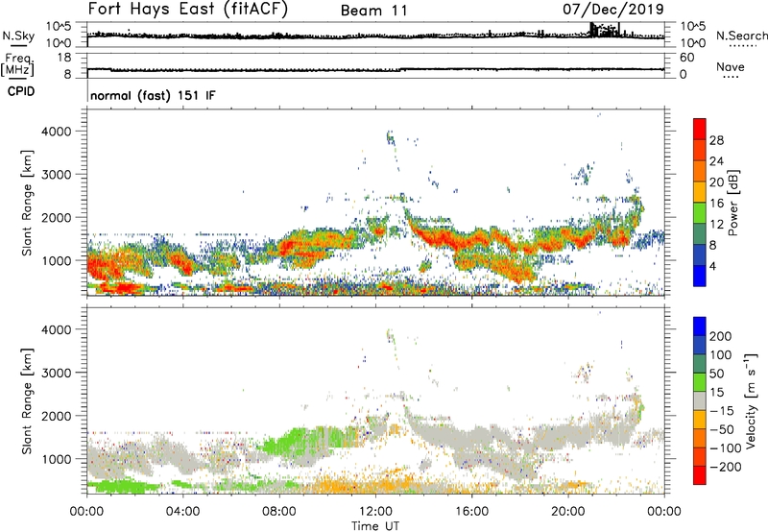This screenshot has width=768, height=532.
Task: Select the 'N.Search' legend label
Action: pos(741,36)
